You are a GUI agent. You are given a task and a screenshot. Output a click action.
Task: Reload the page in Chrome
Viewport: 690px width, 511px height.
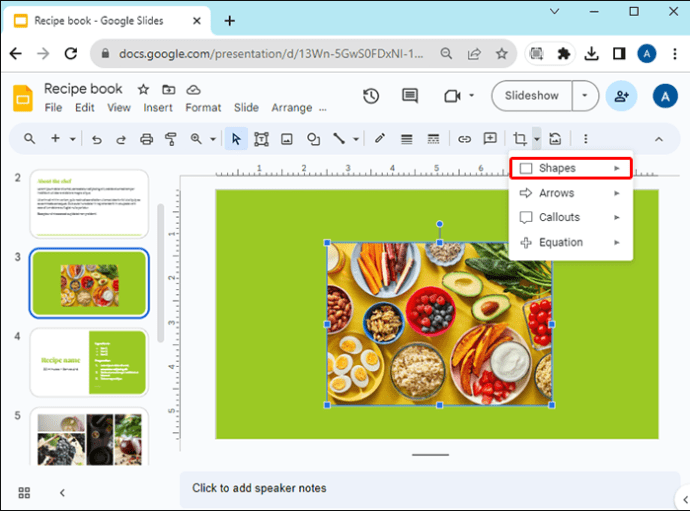pos(71,54)
